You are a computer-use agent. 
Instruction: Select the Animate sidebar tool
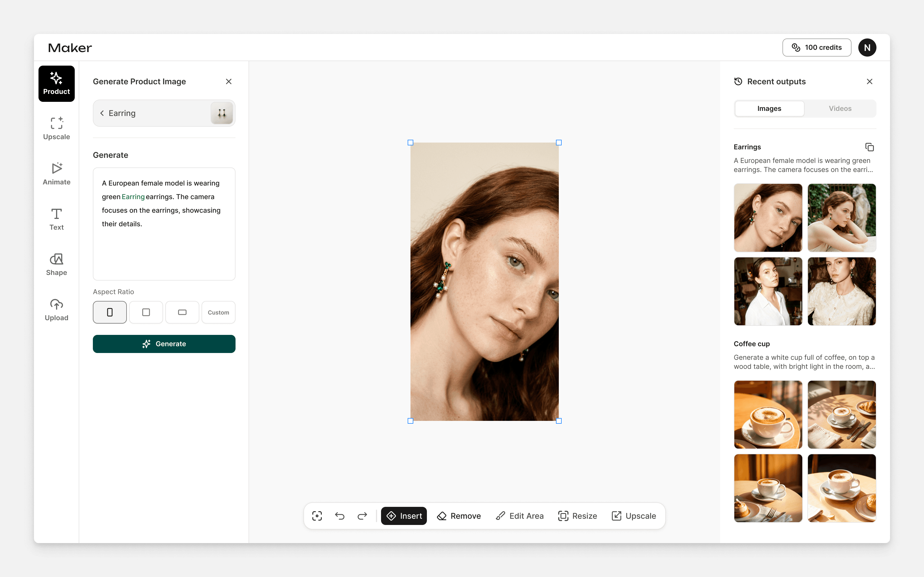(57, 174)
